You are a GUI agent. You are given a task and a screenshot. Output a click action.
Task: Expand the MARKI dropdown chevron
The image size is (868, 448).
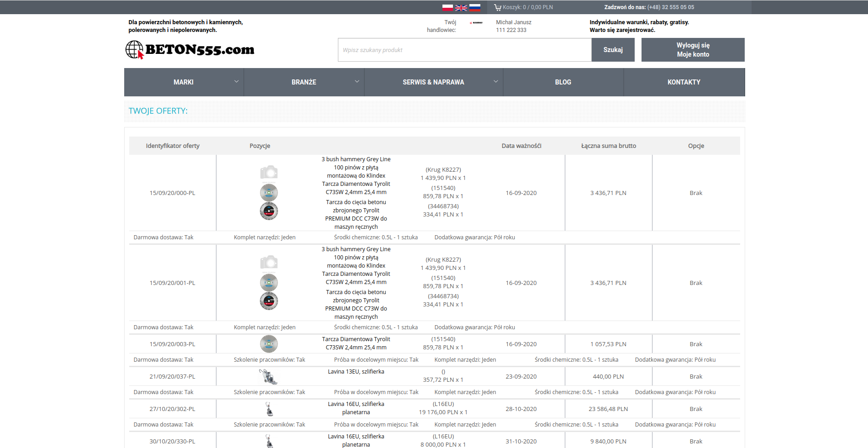click(x=237, y=81)
